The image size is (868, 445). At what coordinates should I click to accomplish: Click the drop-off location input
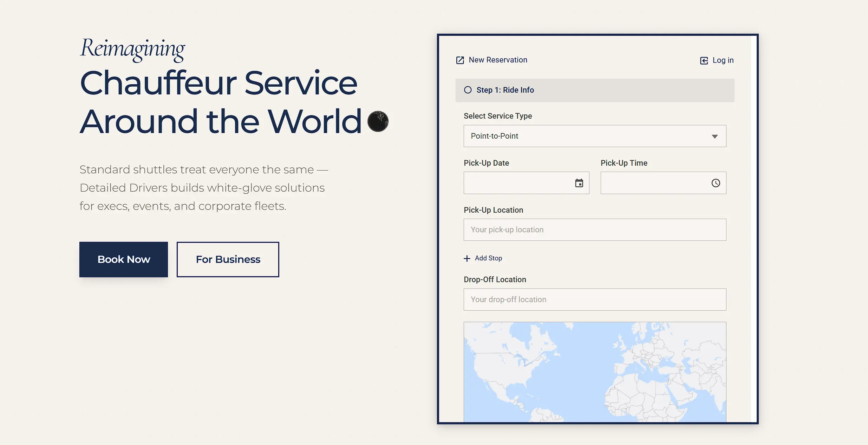(x=595, y=300)
